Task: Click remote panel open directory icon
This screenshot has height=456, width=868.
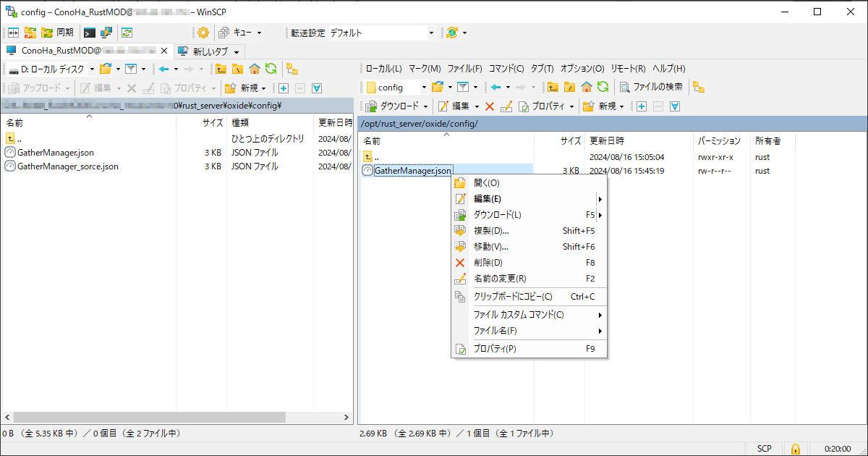Action: click(x=437, y=88)
